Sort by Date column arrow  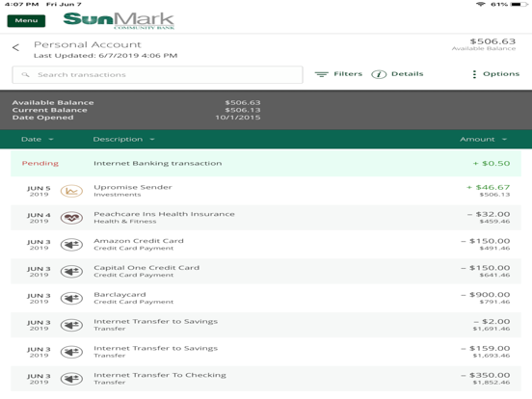point(51,139)
